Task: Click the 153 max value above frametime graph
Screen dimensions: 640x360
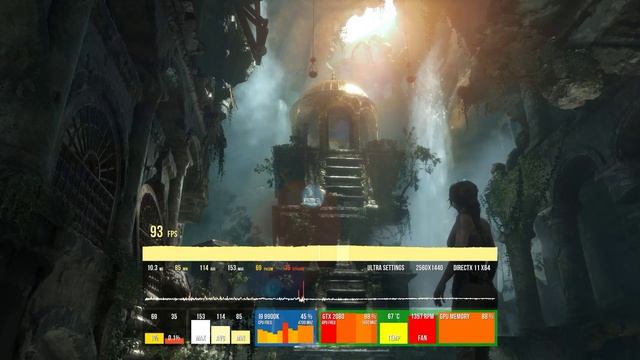Action: (235, 268)
